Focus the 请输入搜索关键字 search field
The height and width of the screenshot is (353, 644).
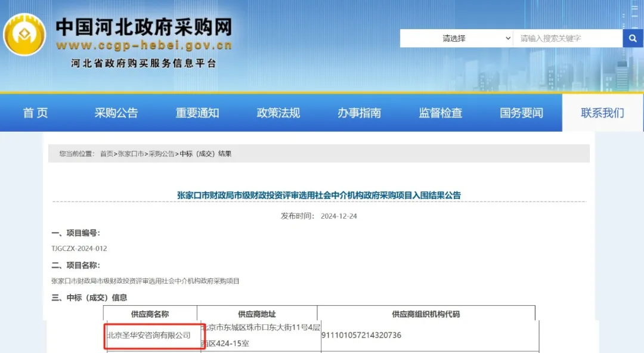pos(568,38)
